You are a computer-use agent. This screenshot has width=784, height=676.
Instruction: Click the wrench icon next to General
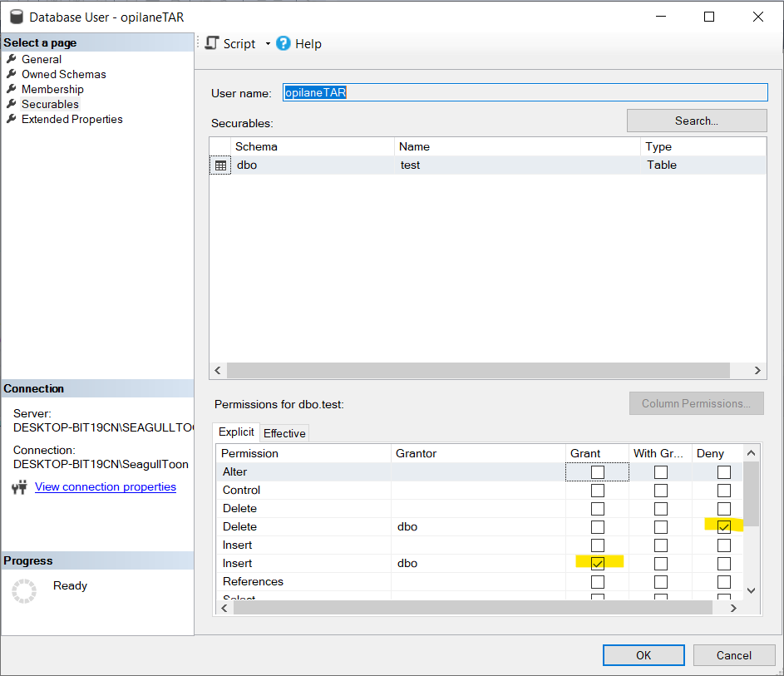click(12, 59)
